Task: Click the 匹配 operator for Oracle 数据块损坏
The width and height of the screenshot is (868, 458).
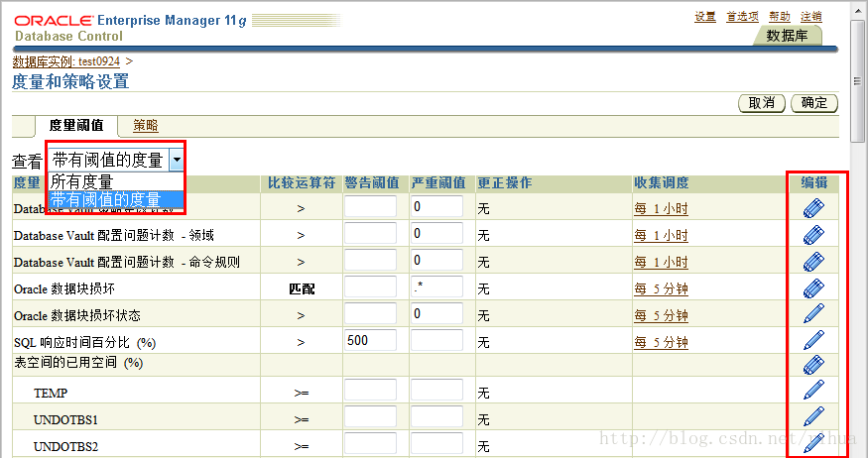Action: pos(302,288)
